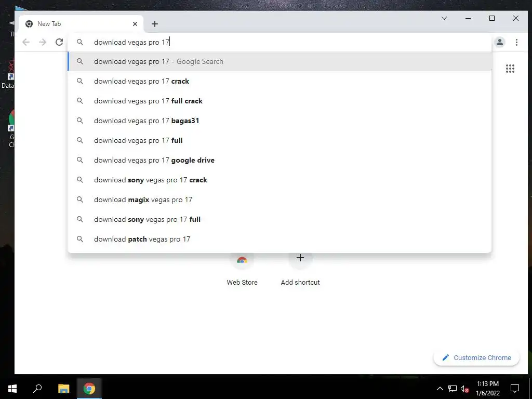Select the New Tab tab
Viewport: 532px width, 399px height.
(x=82, y=24)
